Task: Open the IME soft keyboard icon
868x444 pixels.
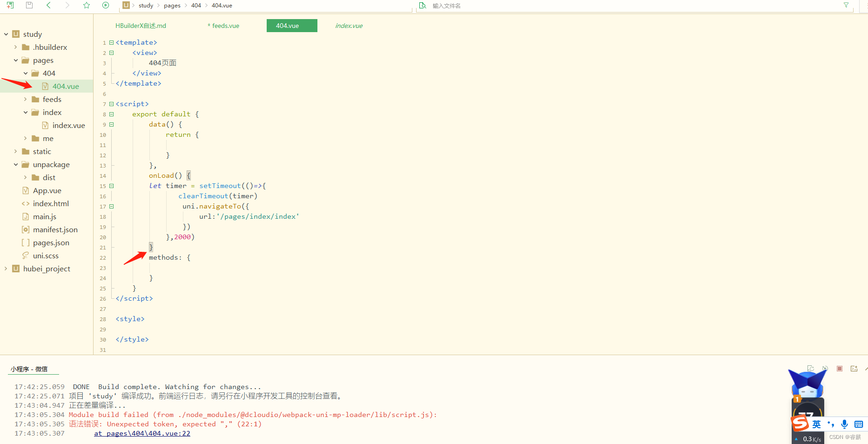Action: click(859, 424)
